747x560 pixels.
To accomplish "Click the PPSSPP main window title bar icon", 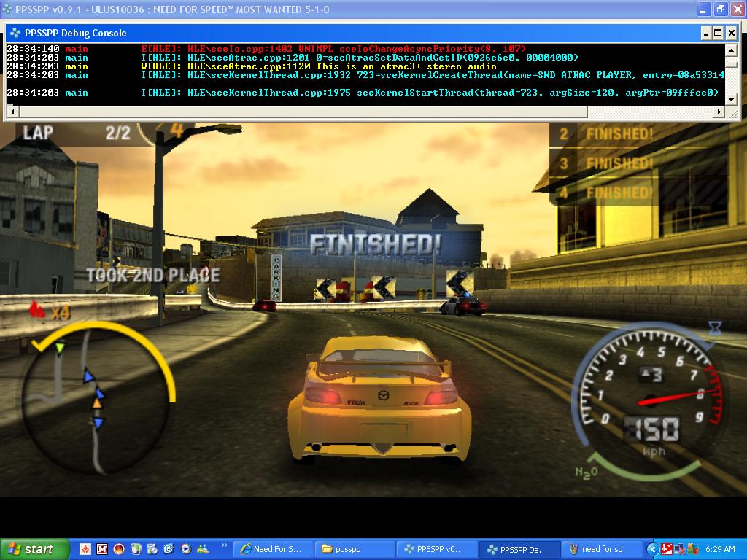I will point(8,9).
